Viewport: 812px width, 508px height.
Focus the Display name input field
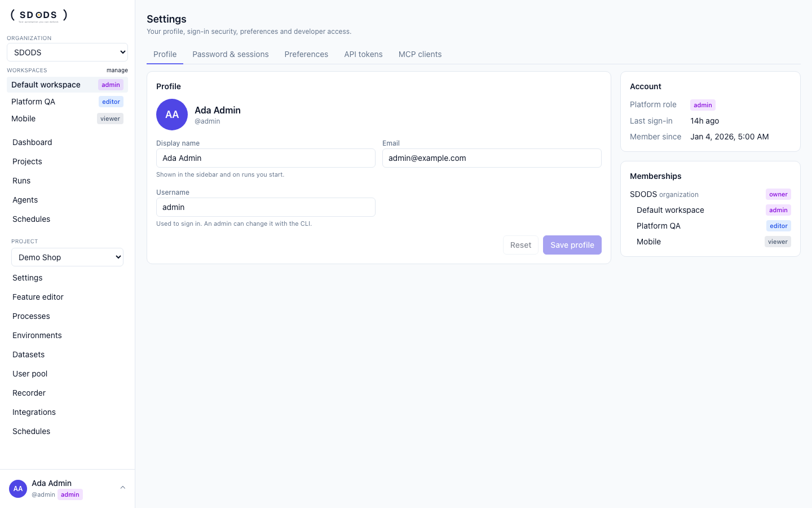coord(266,158)
